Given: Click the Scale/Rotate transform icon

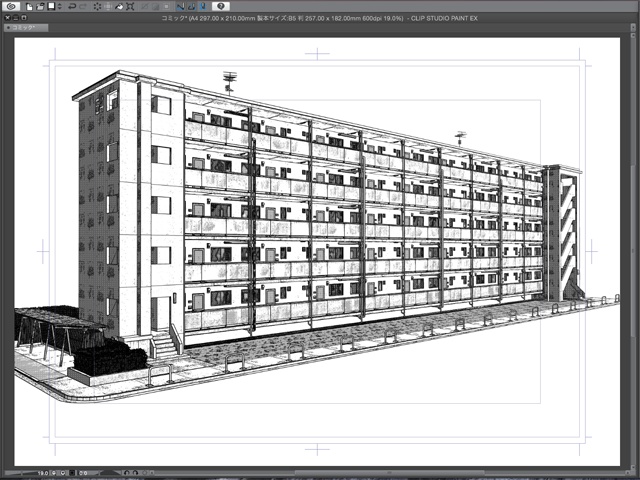Looking at the screenshot, I should click(x=130, y=7).
